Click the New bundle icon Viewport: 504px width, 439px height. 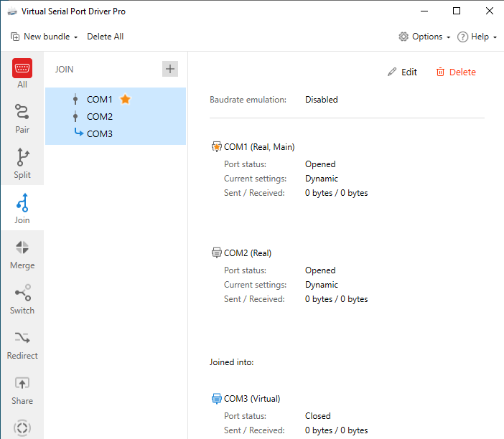click(15, 37)
